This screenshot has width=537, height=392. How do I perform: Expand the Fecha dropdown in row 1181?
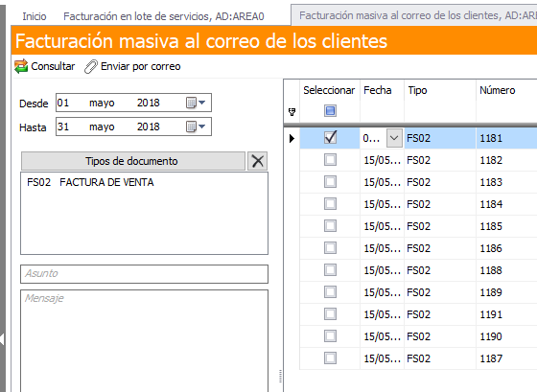pos(394,138)
